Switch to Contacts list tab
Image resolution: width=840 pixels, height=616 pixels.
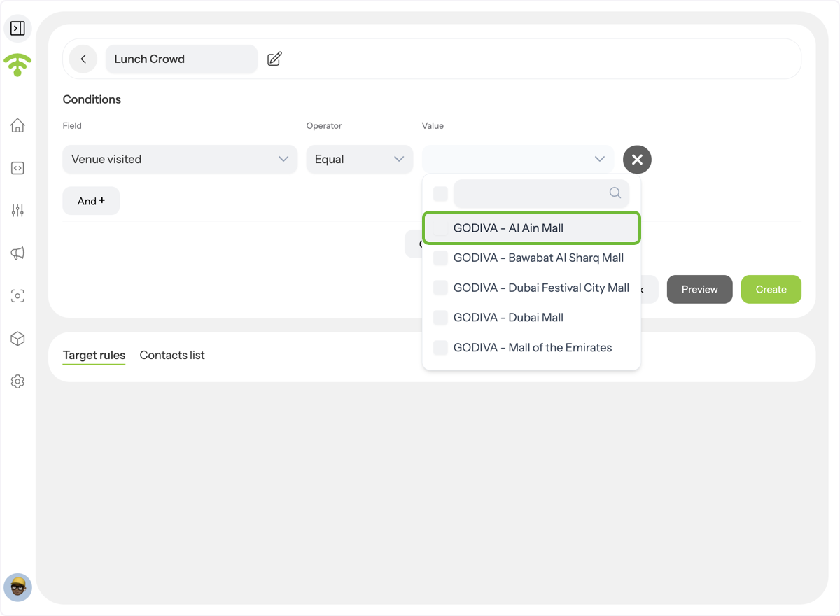(172, 355)
